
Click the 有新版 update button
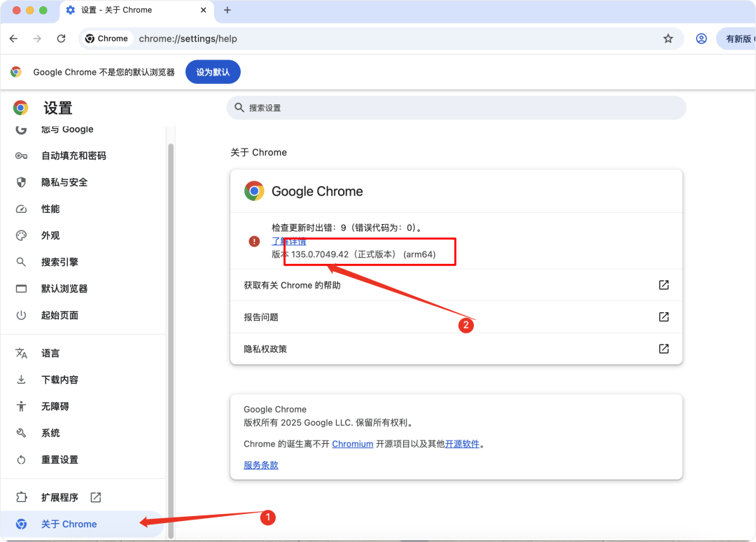tap(736, 39)
